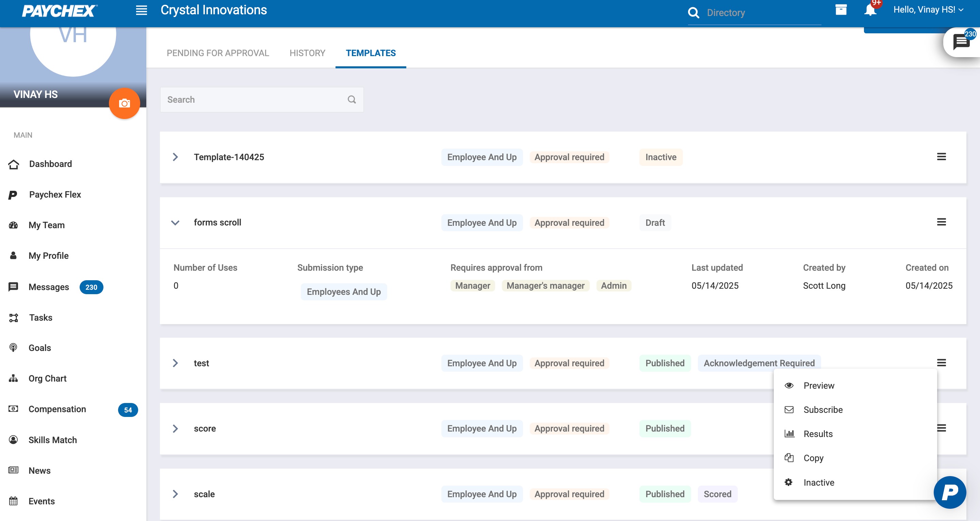Toggle the sidebar hamburger menu icon
Image resolution: width=980 pixels, height=521 pixels.
[x=141, y=10]
